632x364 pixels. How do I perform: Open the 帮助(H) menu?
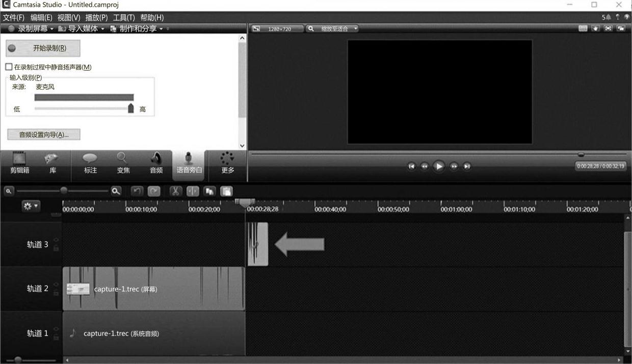(x=152, y=17)
